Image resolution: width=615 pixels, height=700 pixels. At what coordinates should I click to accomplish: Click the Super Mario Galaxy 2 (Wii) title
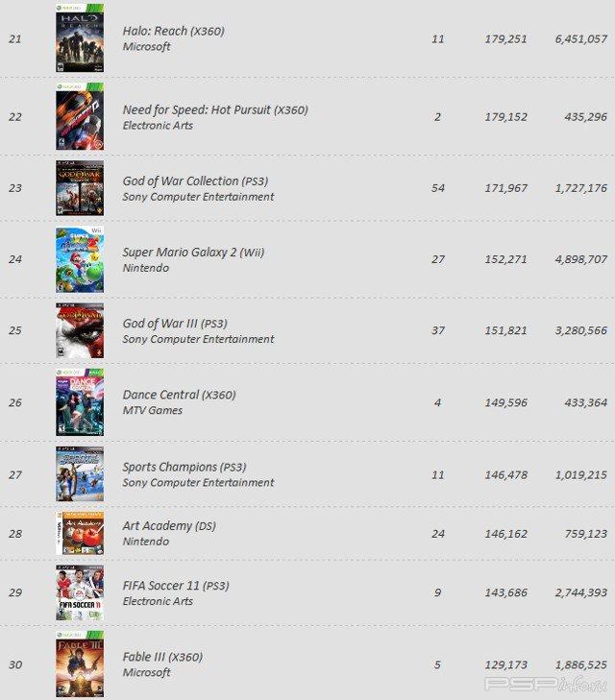(x=193, y=253)
